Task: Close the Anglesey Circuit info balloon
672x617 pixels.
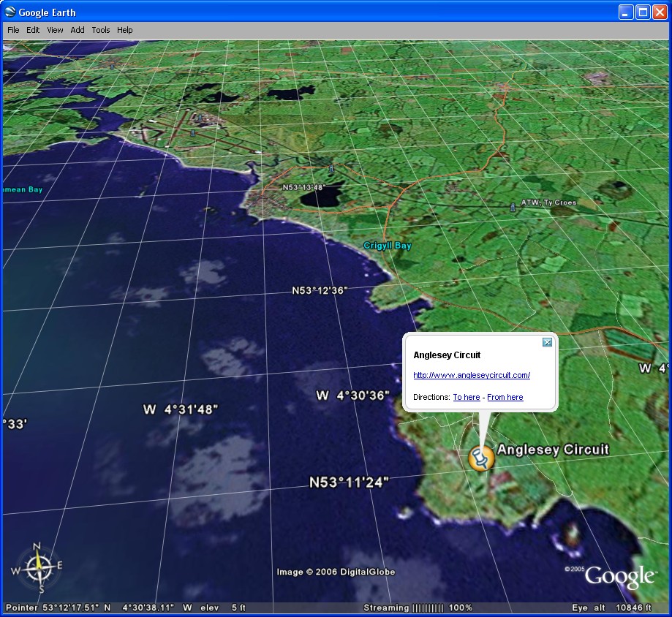Action: [x=547, y=342]
